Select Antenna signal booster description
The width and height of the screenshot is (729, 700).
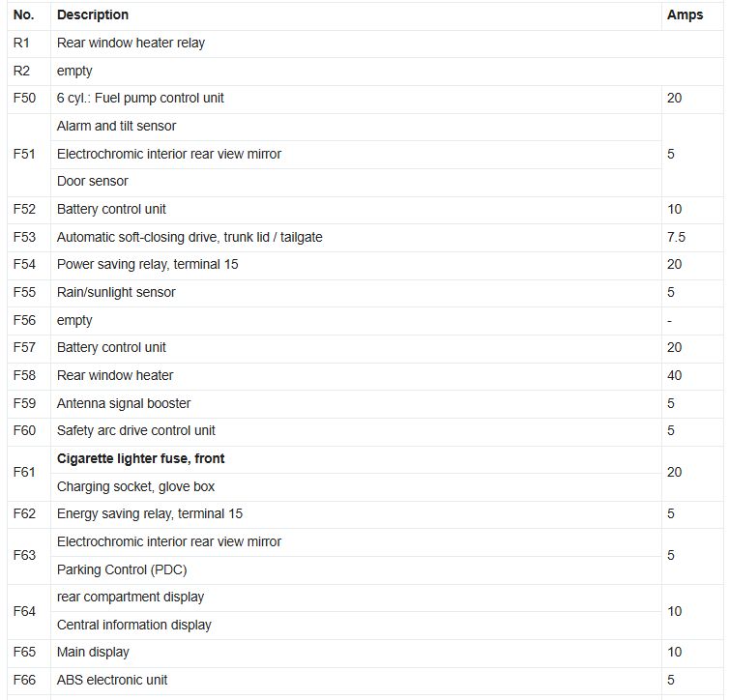pos(124,403)
